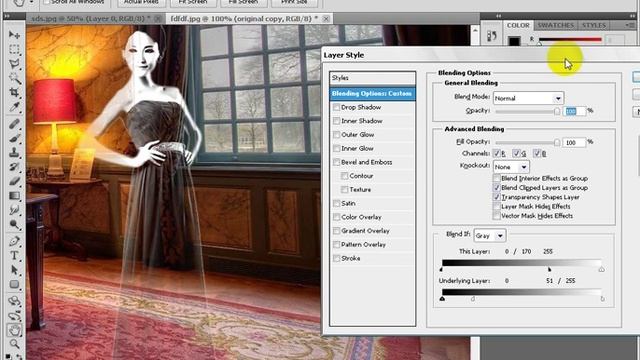This screenshot has height=360, width=640.
Task: Select Blending Options: Custom in style list
Action: (x=373, y=93)
